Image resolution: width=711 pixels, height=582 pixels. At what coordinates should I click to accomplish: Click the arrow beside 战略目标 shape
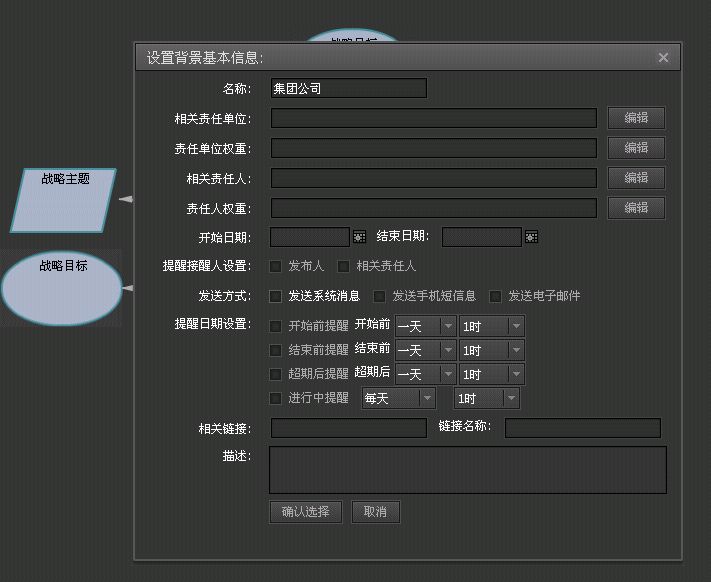click(x=127, y=288)
